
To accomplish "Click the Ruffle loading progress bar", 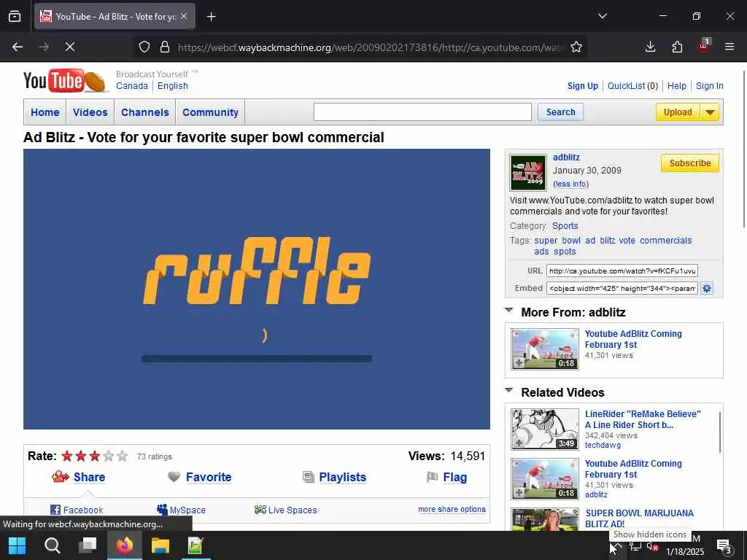I will point(257,359).
